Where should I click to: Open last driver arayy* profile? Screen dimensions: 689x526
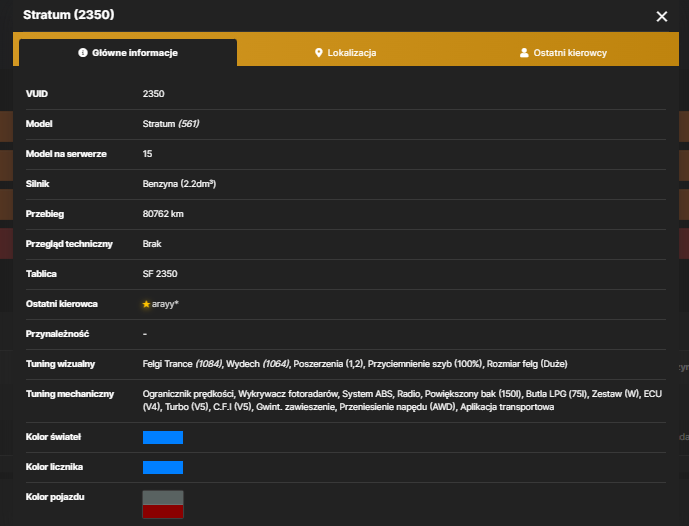point(165,304)
